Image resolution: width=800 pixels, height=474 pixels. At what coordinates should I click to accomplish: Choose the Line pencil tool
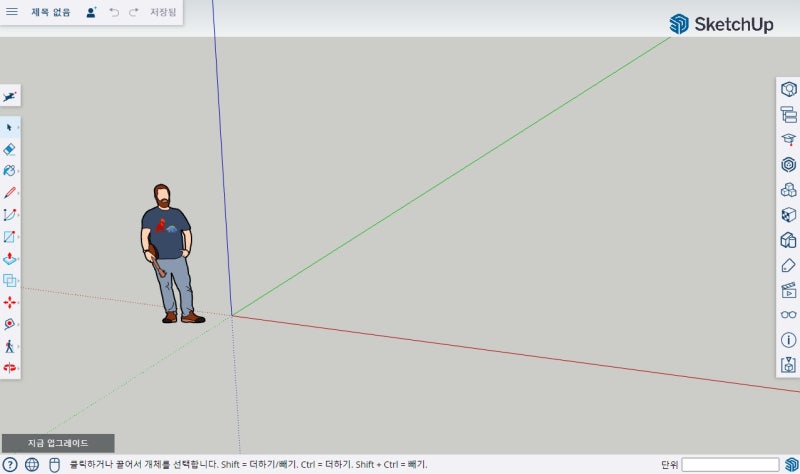tap(9, 192)
